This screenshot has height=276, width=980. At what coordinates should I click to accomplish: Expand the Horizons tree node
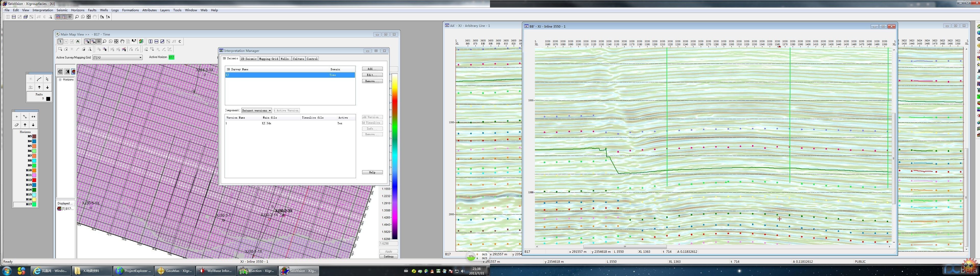[x=60, y=80]
